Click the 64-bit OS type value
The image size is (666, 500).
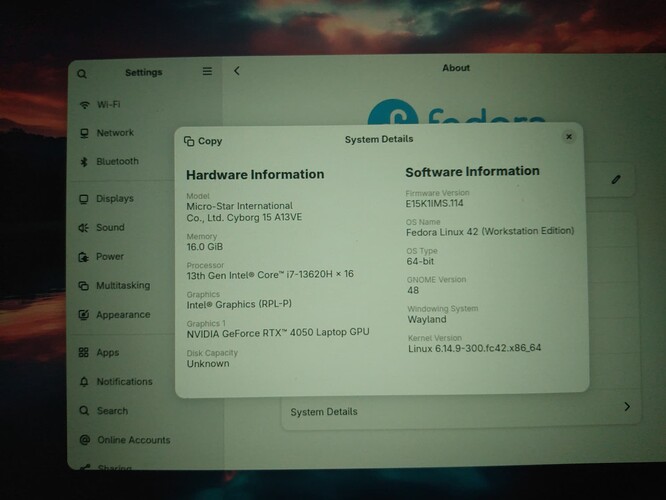click(420, 261)
